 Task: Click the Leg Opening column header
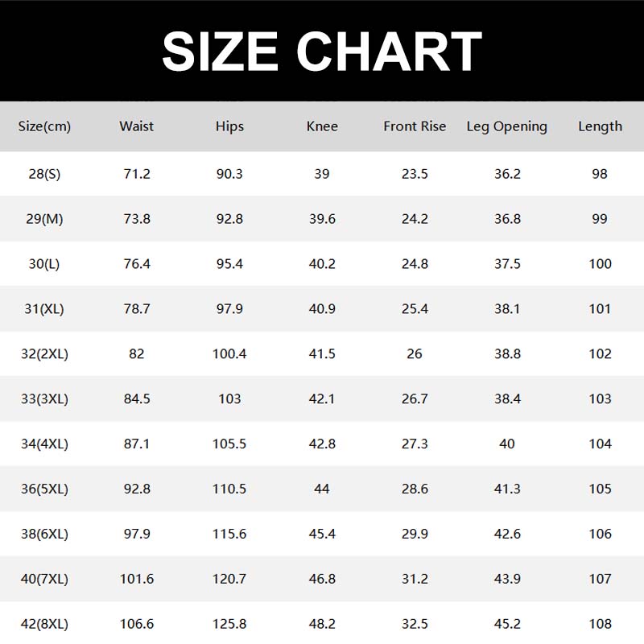pyautogui.click(x=506, y=126)
